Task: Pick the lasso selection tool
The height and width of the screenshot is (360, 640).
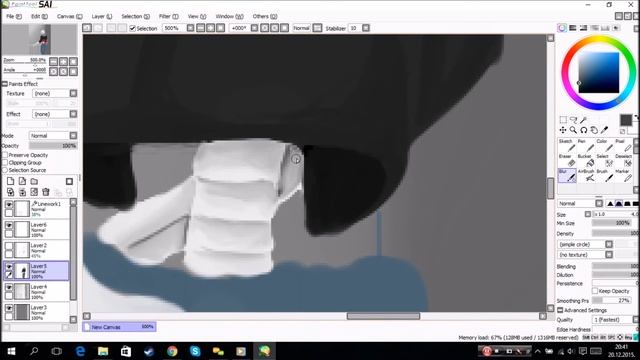Action: click(573, 120)
